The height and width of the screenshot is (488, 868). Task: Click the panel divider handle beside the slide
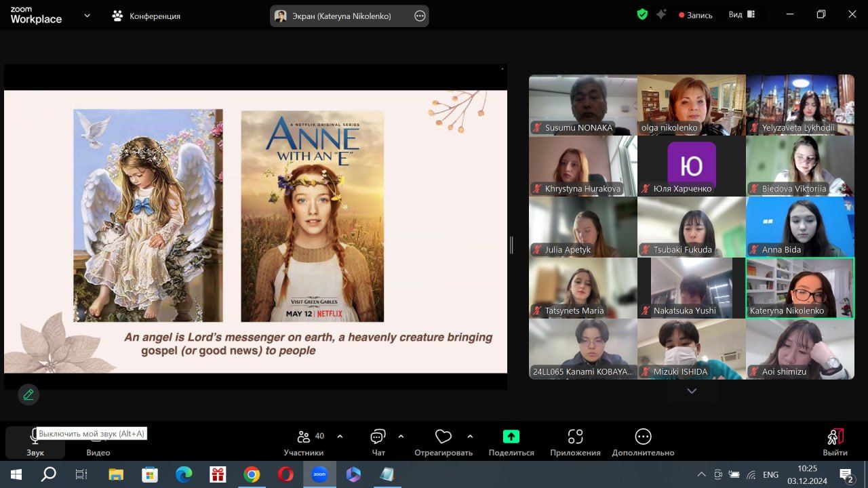[511, 245]
